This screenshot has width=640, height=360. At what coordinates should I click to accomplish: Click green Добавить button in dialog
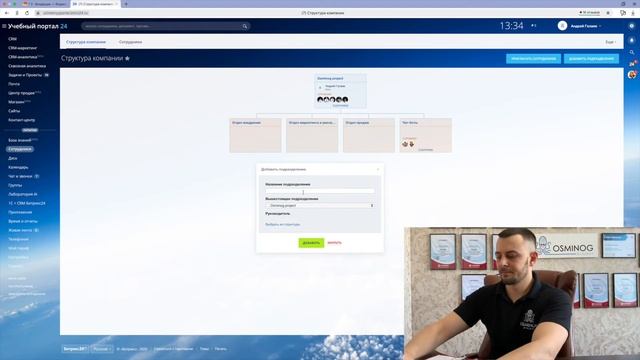coord(311,243)
